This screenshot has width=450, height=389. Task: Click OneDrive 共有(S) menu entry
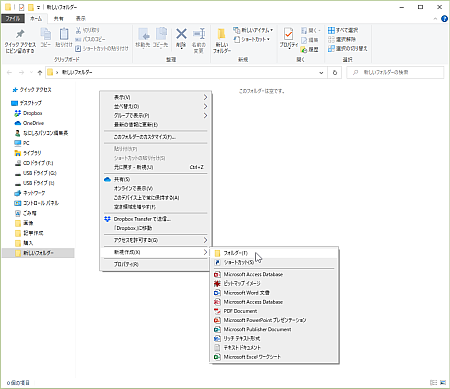(156, 179)
